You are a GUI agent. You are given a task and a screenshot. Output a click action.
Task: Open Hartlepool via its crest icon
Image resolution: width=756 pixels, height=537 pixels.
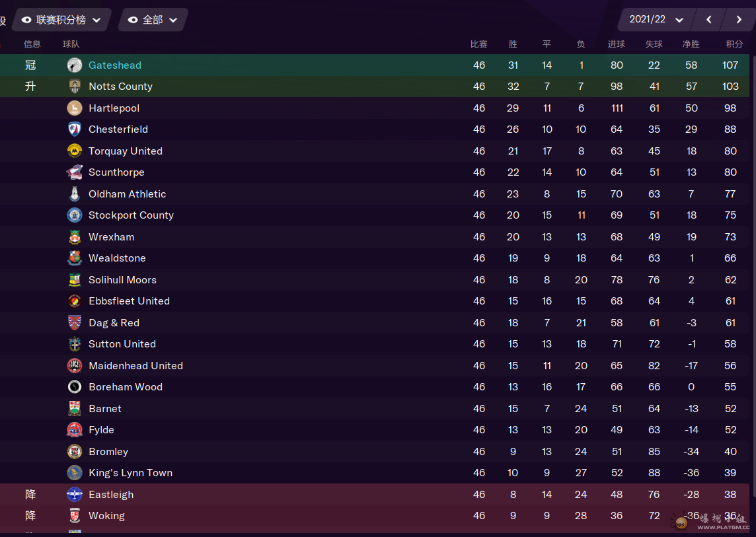[75, 108]
